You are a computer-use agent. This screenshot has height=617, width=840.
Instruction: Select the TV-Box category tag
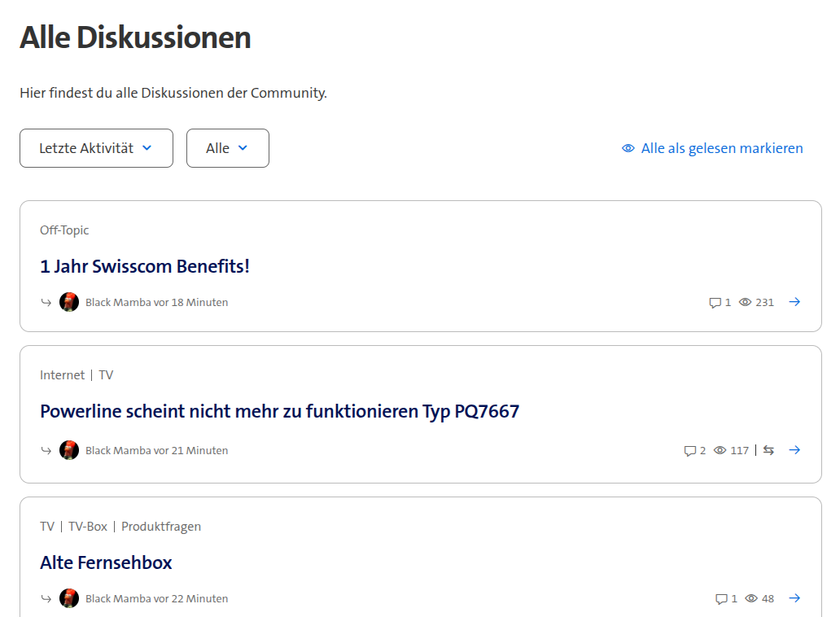(88, 527)
